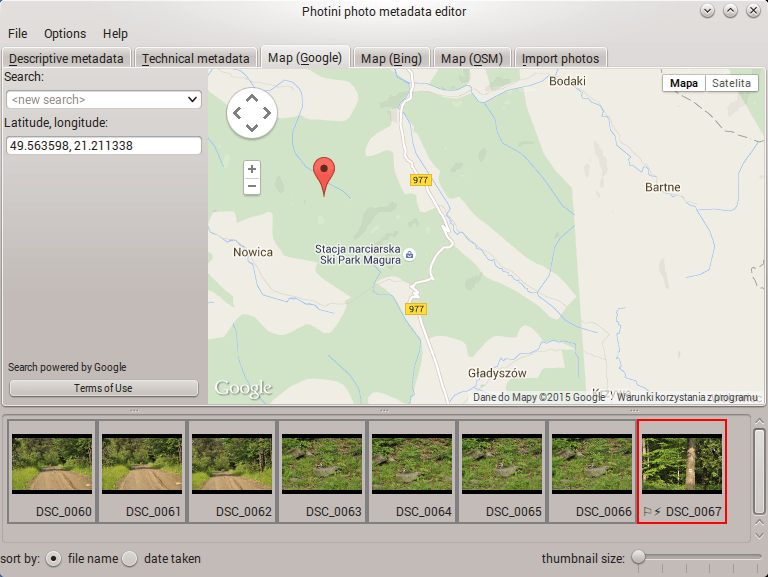Click the thumbnail strip vertical scrollbar
This screenshot has height=577, width=768.
pyautogui.click(x=759, y=471)
